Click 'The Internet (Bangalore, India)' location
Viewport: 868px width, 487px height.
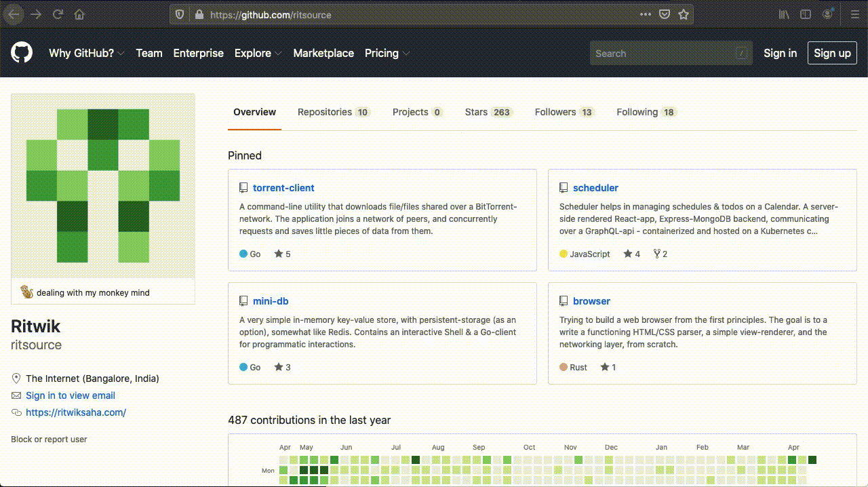pyautogui.click(x=92, y=378)
